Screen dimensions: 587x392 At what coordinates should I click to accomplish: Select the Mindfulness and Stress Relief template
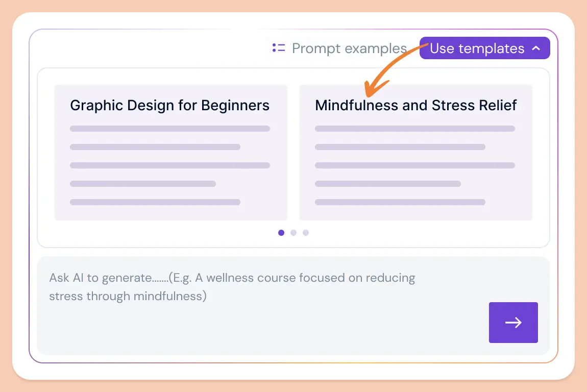point(415,153)
